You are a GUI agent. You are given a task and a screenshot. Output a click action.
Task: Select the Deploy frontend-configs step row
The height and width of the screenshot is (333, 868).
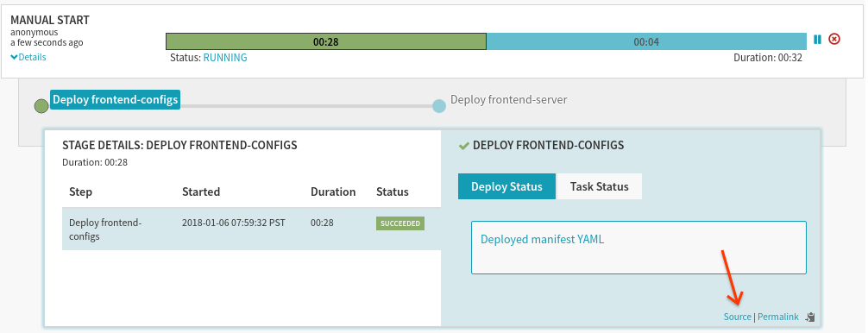[x=251, y=229]
